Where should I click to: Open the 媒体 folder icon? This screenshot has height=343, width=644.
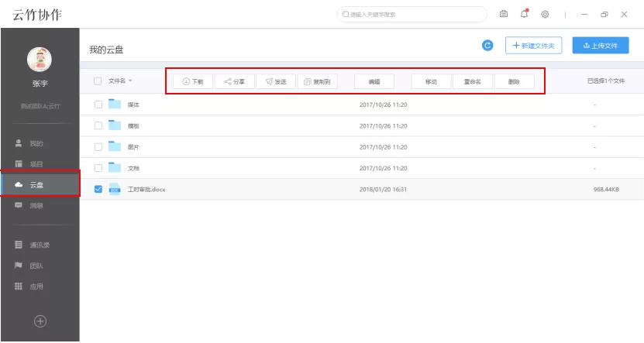pos(115,105)
